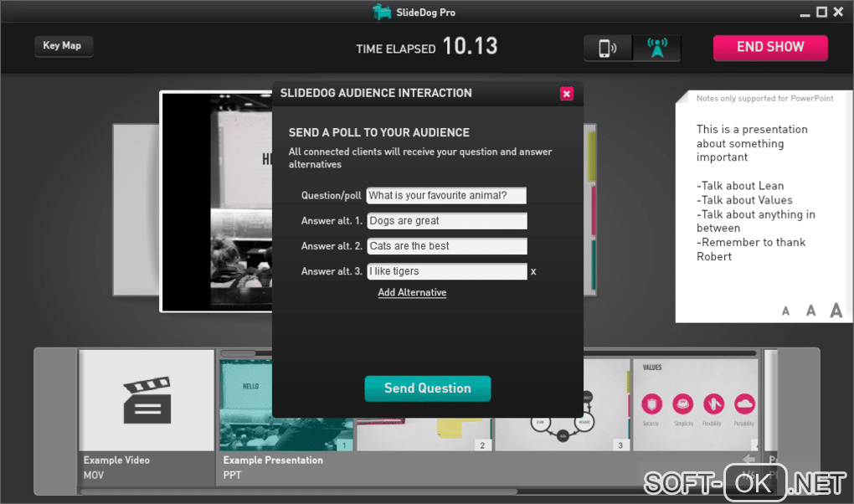854x504 pixels.
Task: Click the TIME ELAPSED 10.13 timer
Action: (426, 47)
